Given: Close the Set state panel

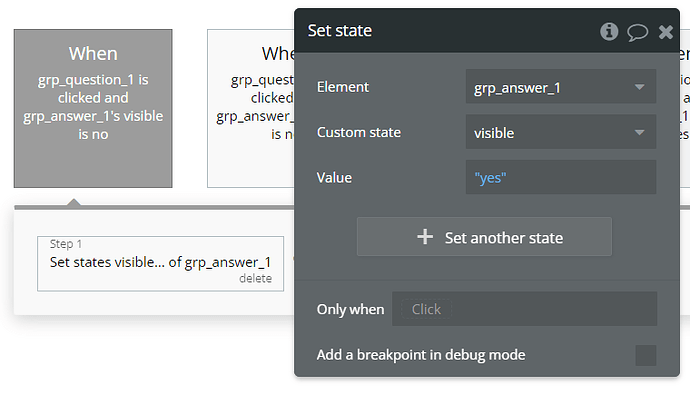Looking at the screenshot, I should (666, 32).
